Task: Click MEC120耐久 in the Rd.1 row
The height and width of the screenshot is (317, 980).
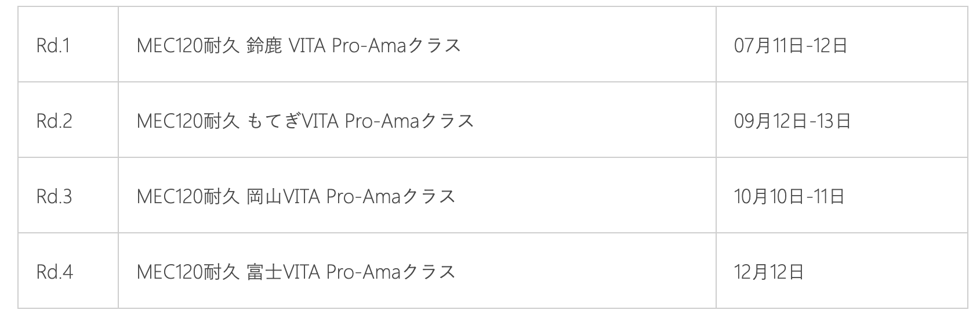Action: [188, 45]
